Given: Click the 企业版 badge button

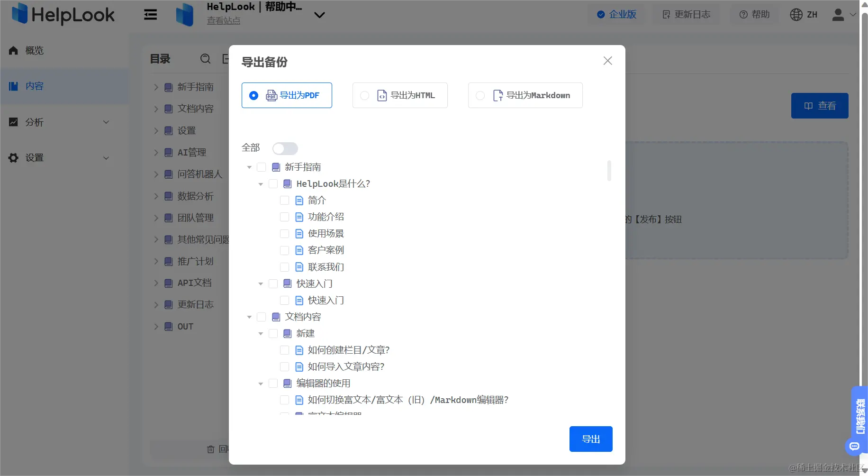Looking at the screenshot, I should point(616,14).
